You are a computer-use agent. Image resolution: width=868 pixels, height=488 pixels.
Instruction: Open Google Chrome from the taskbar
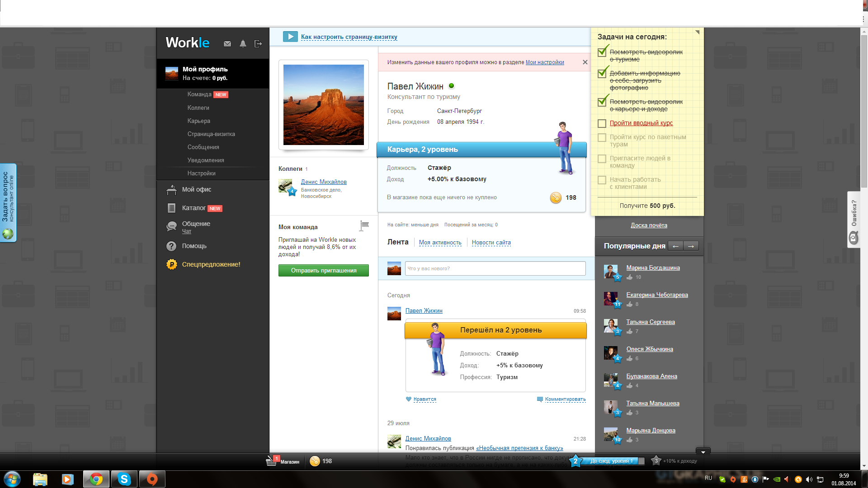point(96,479)
